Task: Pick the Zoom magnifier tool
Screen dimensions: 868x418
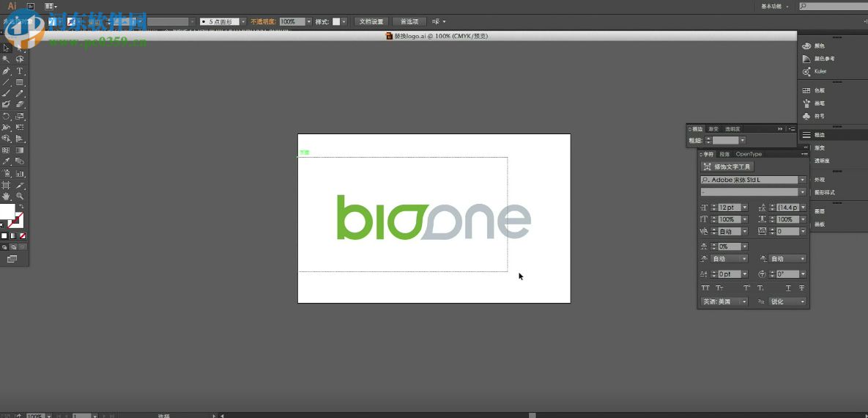Action: point(20,197)
